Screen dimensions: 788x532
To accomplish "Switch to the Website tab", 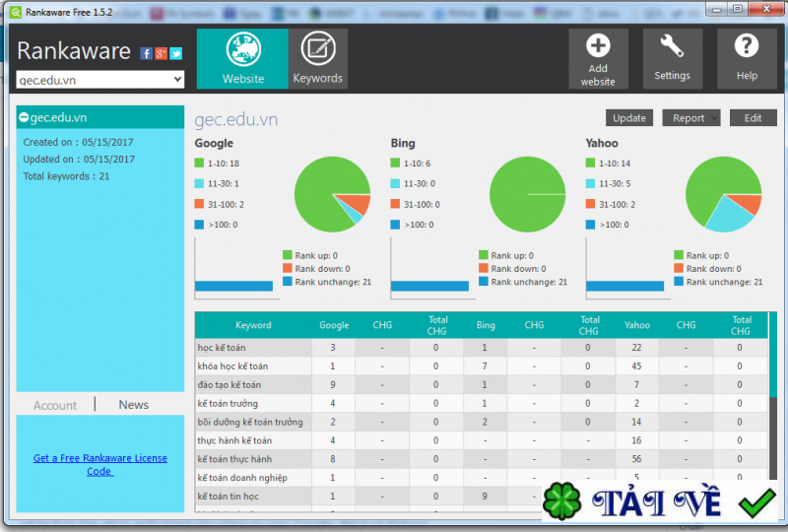I will [x=242, y=59].
